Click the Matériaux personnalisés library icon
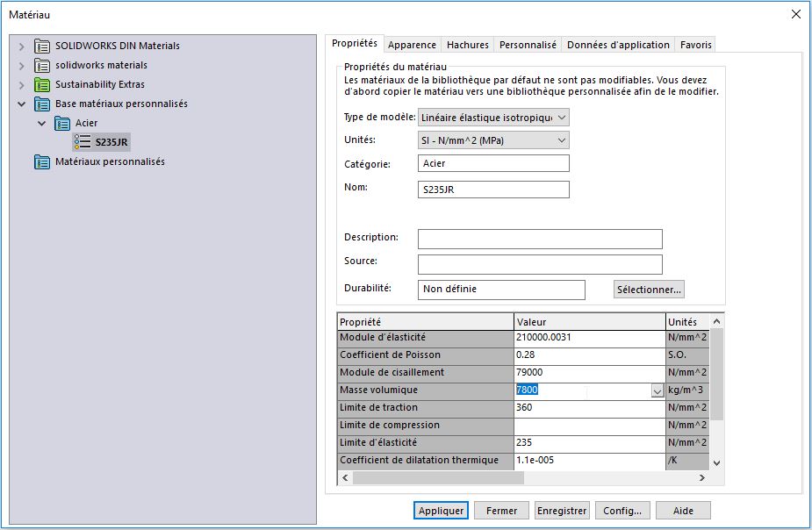Screen dimensions: 812x530 click(x=42, y=161)
